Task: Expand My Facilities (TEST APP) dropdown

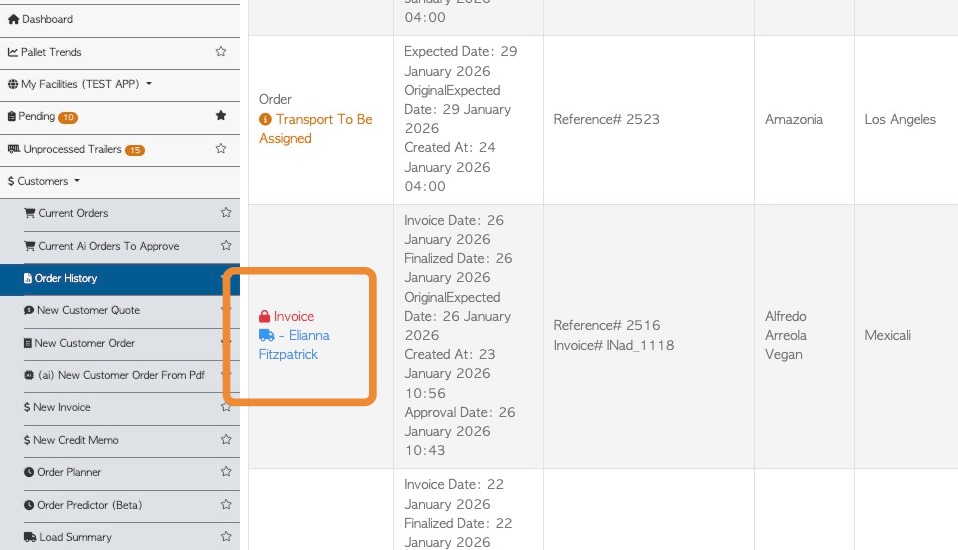Action: coord(149,84)
